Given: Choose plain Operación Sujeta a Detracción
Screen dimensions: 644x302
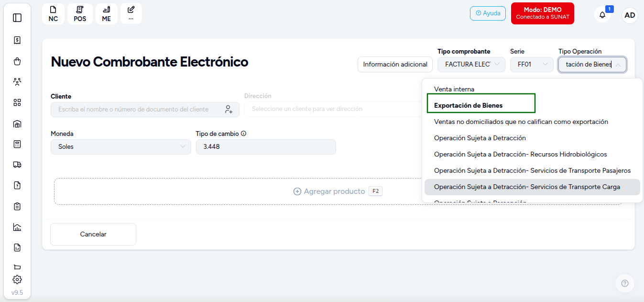Looking at the screenshot, I should pyautogui.click(x=532, y=138).
